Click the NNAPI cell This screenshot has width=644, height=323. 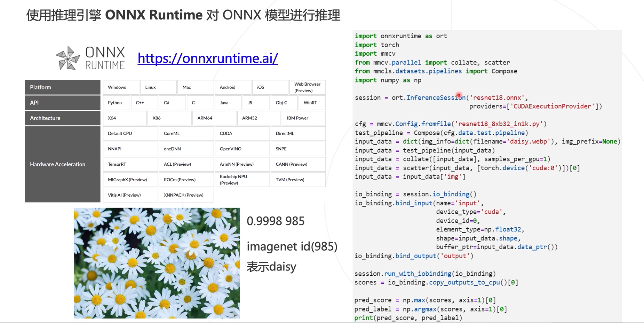pyautogui.click(x=130, y=149)
